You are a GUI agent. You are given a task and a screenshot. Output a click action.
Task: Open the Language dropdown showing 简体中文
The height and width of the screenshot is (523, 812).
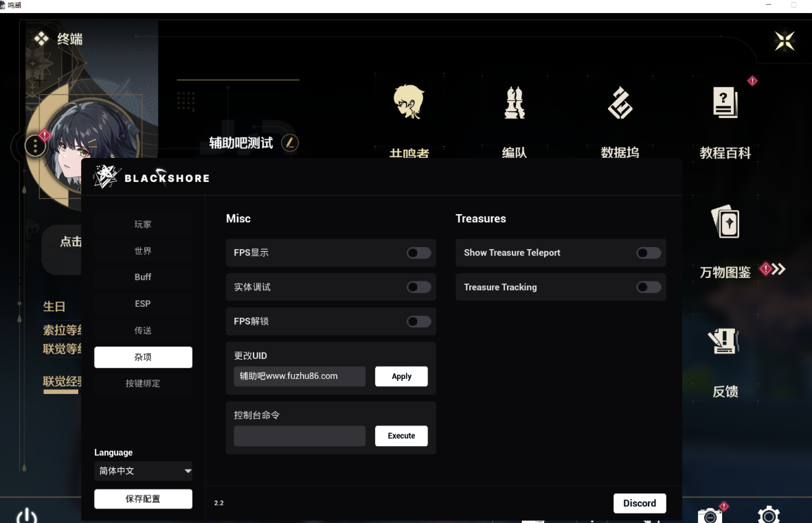point(143,471)
